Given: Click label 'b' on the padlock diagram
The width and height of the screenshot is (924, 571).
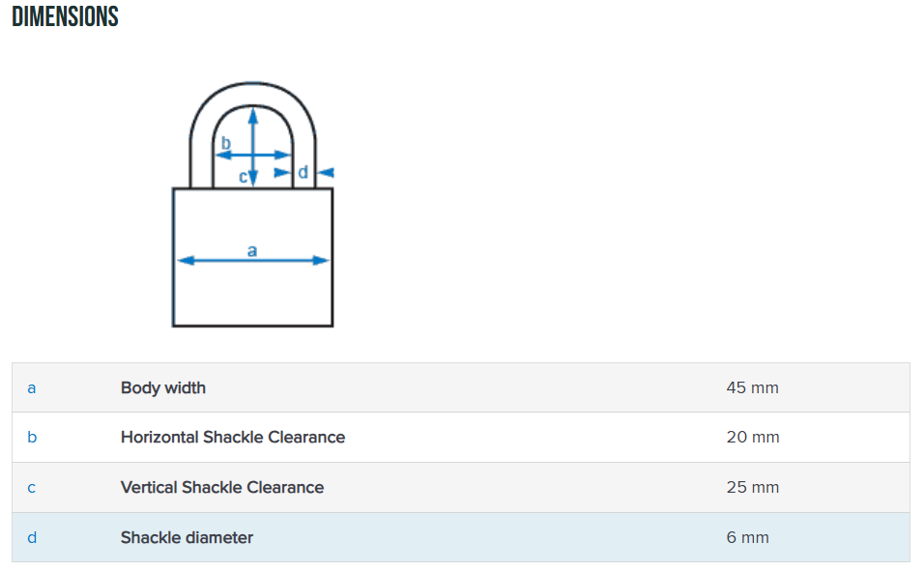Looking at the screenshot, I should pyautogui.click(x=226, y=143).
